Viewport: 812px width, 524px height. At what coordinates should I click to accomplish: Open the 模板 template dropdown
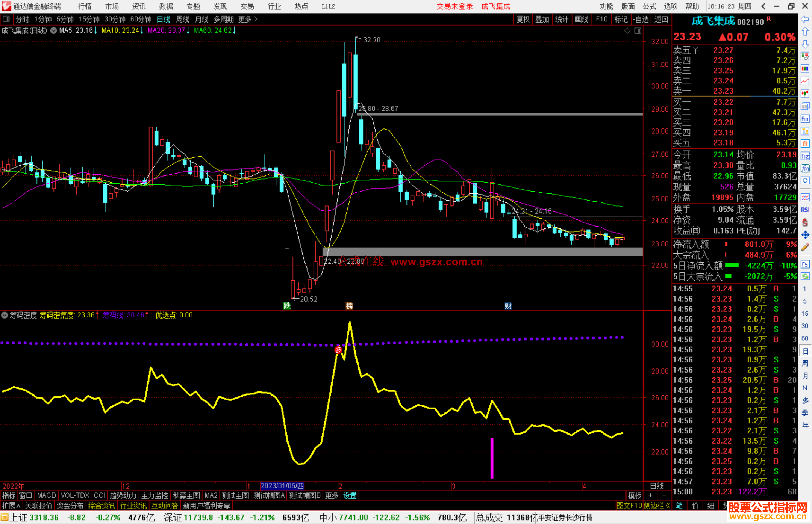(x=635, y=495)
